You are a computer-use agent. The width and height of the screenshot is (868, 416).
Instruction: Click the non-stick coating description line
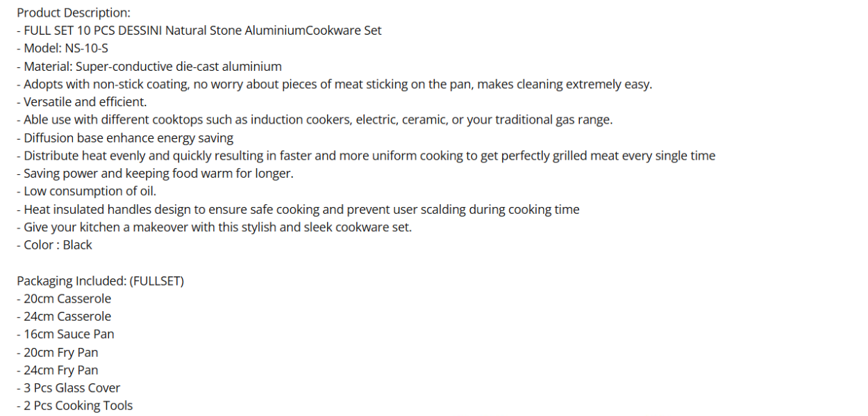click(x=335, y=84)
